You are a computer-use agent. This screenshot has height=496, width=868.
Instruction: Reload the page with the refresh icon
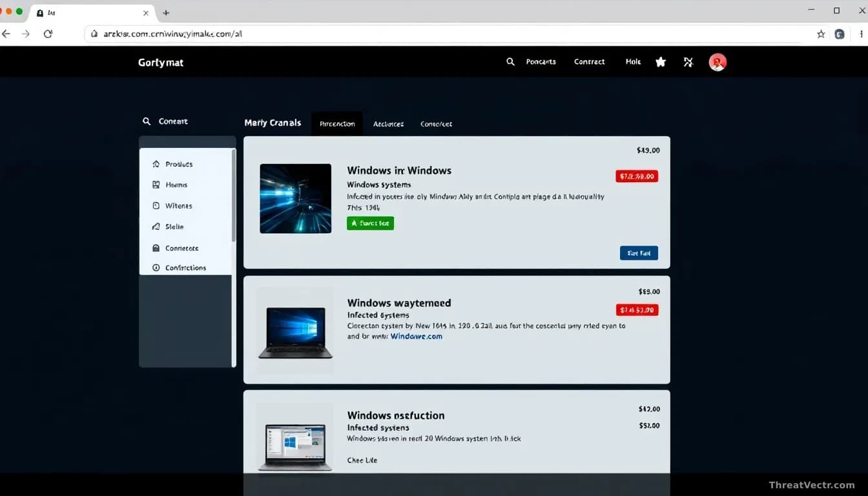coord(48,34)
